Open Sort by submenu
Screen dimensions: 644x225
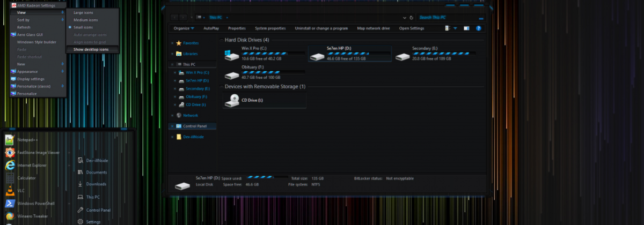tap(38, 19)
